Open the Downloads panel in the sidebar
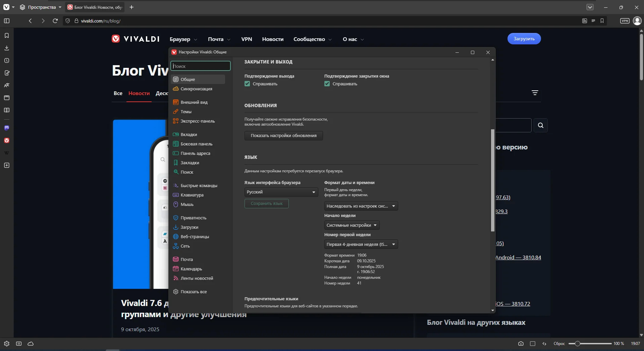This screenshot has width=644, height=351. tap(7, 48)
